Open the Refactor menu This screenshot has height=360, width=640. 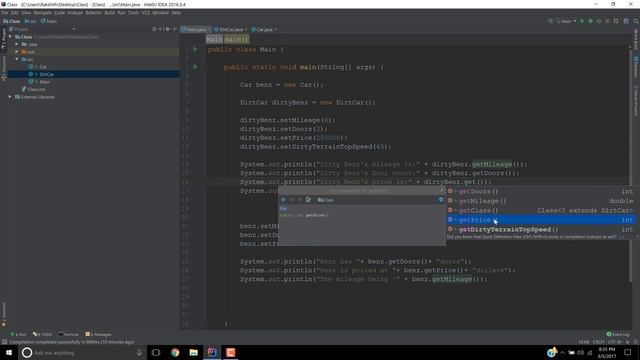pyautogui.click(x=93, y=13)
